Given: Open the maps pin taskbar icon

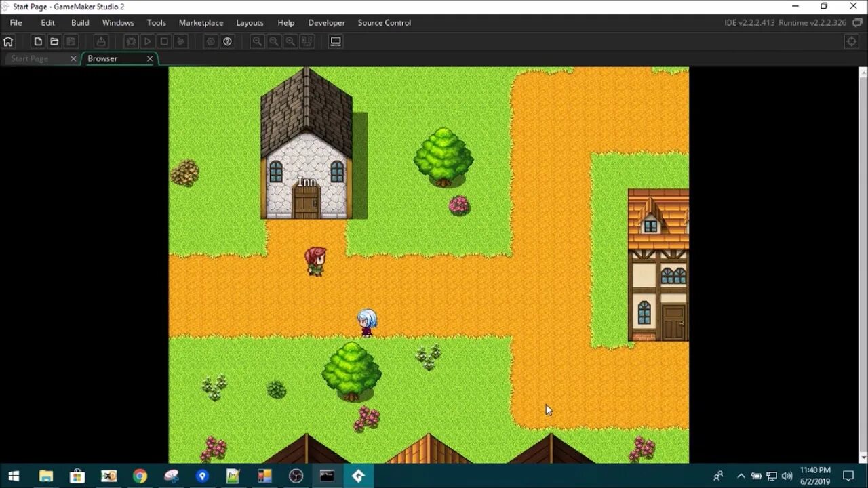Looking at the screenshot, I should [202, 476].
